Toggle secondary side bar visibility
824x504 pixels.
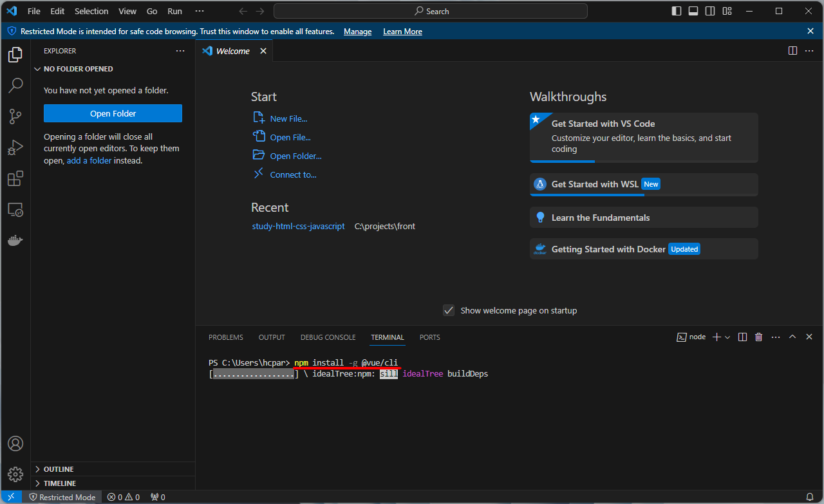click(x=710, y=11)
